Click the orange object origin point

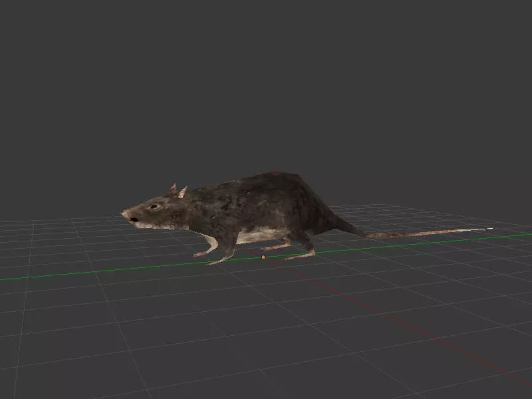(x=263, y=257)
